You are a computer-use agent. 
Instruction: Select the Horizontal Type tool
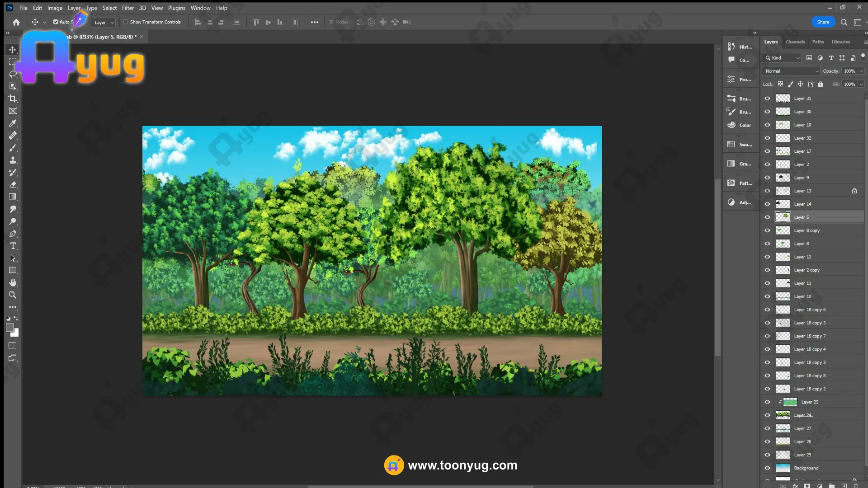click(x=13, y=246)
